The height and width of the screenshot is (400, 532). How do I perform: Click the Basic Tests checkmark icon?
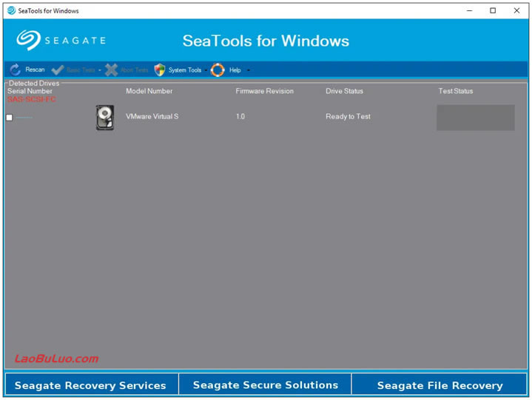coord(57,70)
